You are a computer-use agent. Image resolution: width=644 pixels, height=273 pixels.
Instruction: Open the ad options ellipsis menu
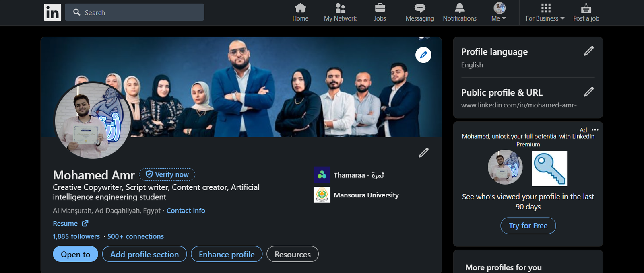pos(595,130)
